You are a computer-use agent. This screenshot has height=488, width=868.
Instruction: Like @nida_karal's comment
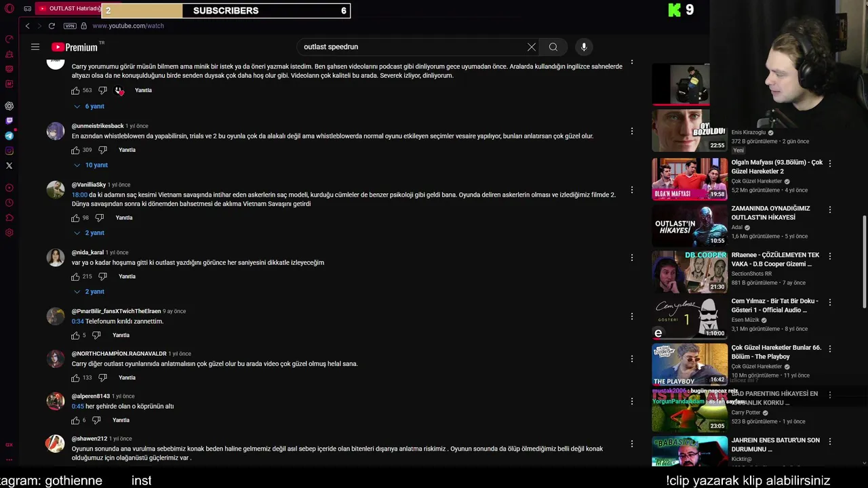tap(75, 277)
